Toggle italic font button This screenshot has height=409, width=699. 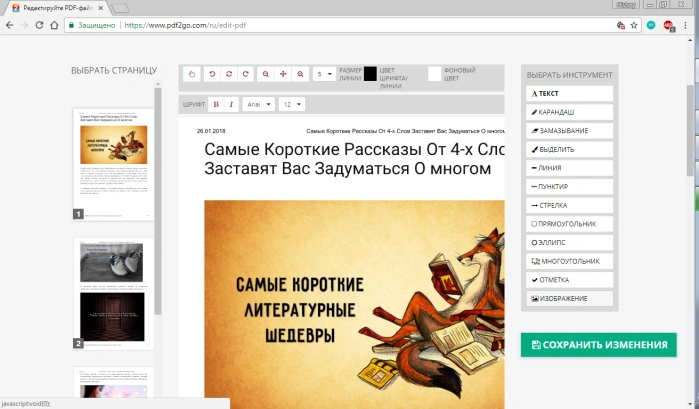click(231, 104)
